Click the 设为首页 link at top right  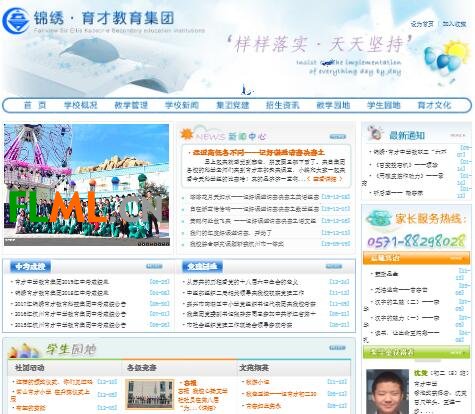[422, 24]
